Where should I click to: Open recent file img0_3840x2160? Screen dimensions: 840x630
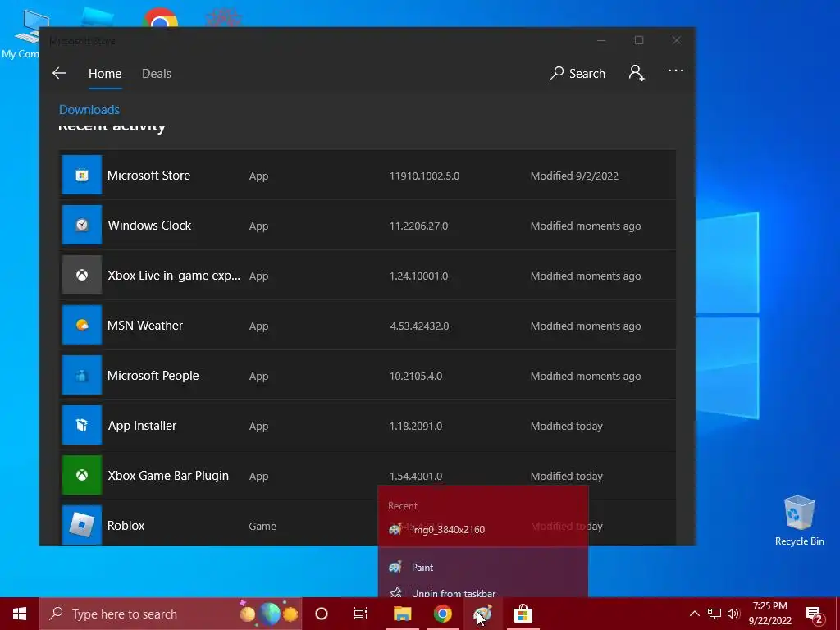[482, 529]
